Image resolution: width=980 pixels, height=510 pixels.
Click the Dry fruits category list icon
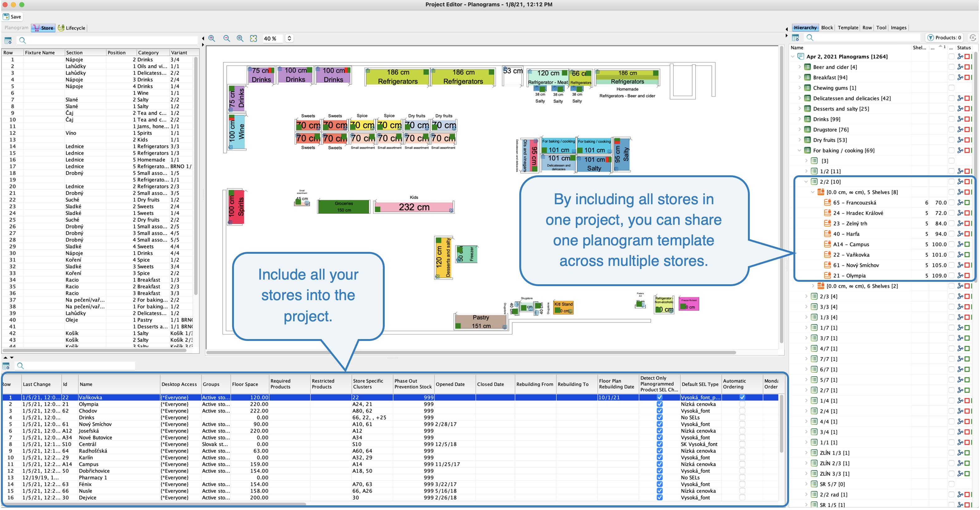(807, 140)
